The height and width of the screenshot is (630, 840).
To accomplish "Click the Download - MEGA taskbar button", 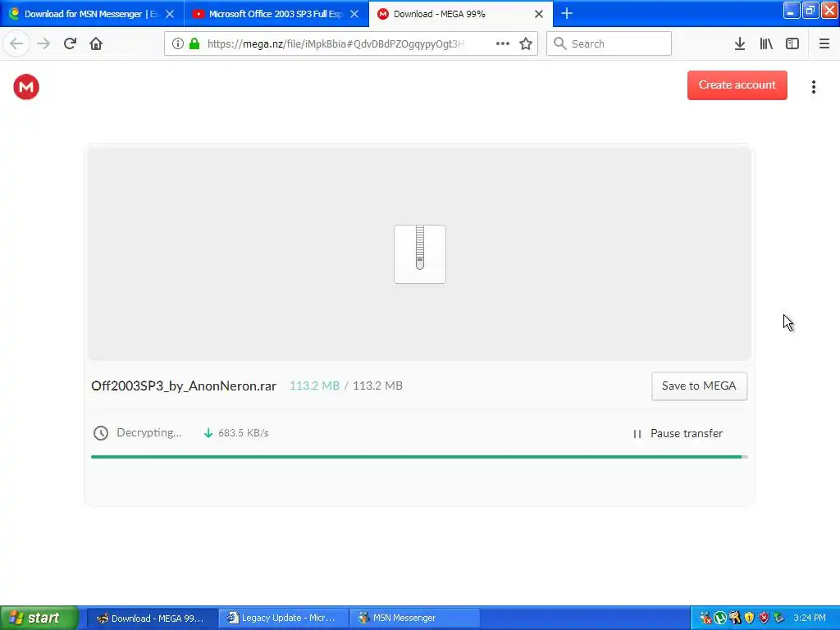I will [152, 618].
